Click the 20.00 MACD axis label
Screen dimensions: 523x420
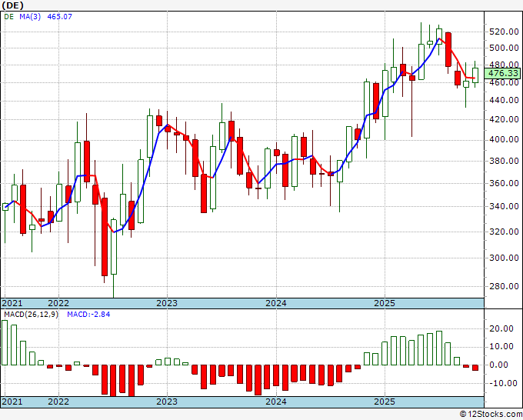[501, 329]
